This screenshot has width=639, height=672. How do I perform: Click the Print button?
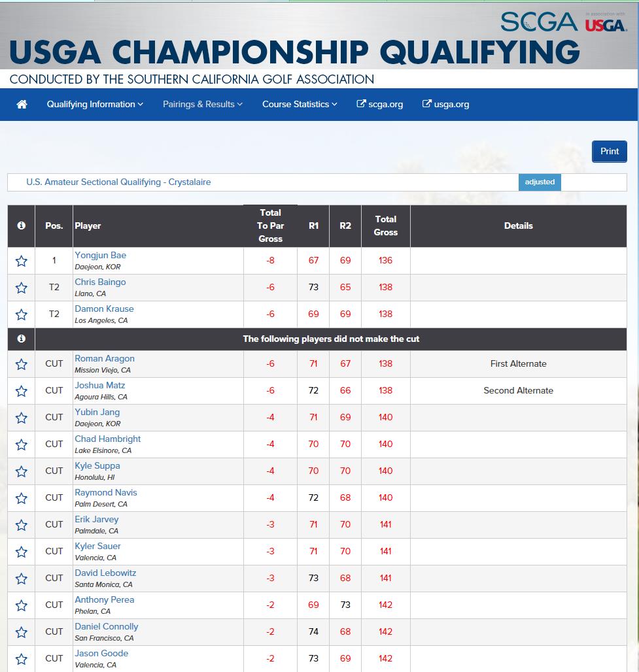click(x=610, y=151)
